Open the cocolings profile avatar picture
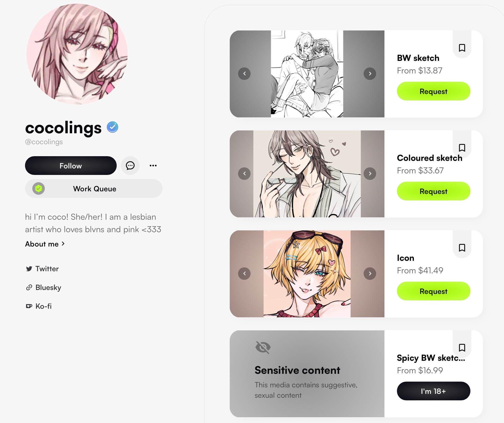 tap(77, 54)
